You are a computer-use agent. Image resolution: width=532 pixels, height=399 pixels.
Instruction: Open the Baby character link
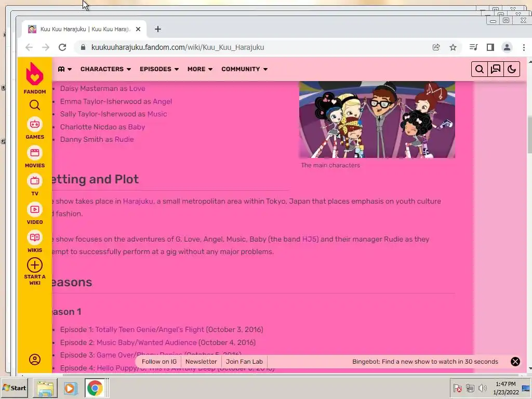[137, 127]
